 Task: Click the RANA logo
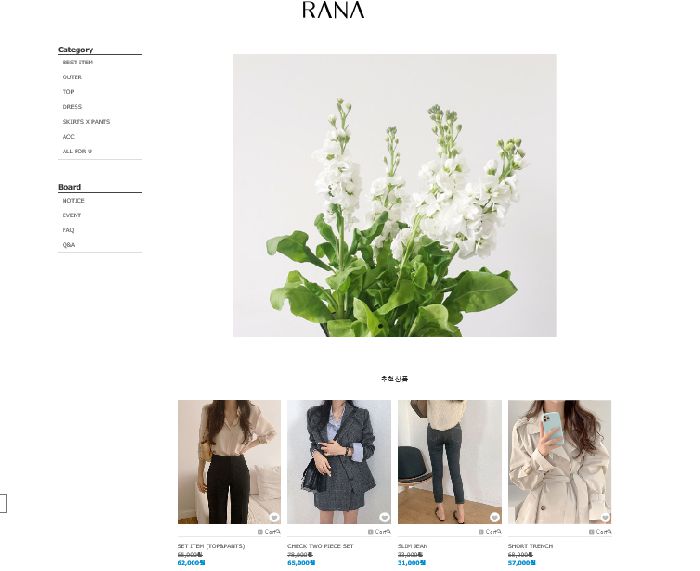(x=333, y=10)
